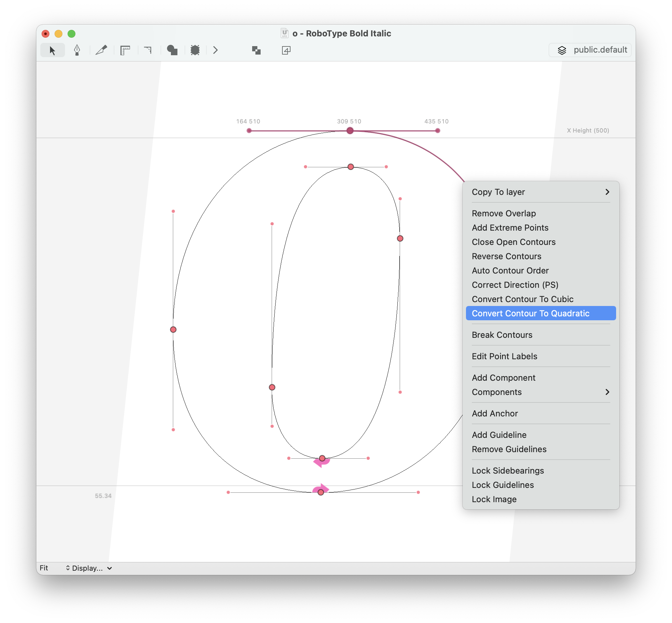Click the inner contour bottom start point
672x623 pixels.
coord(322,458)
